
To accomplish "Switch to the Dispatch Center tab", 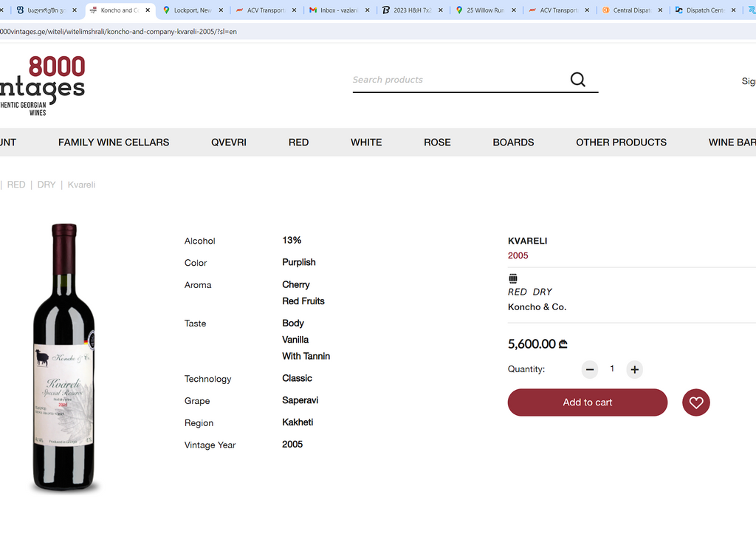I will pos(706,10).
